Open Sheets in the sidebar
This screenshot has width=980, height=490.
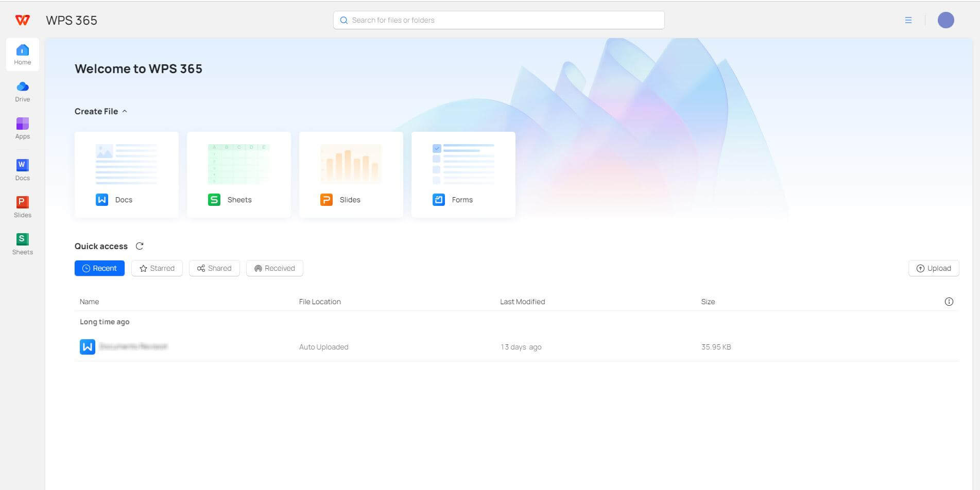(23, 244)
